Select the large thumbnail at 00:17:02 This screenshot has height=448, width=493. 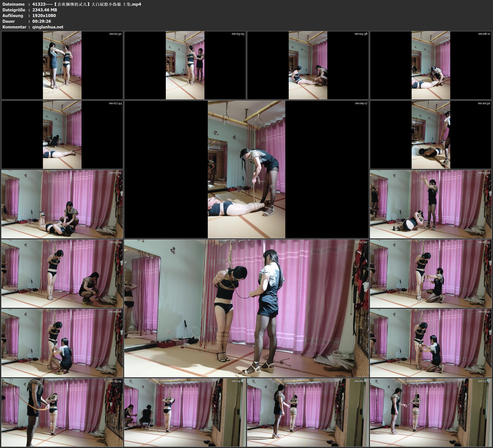[246, 308]
